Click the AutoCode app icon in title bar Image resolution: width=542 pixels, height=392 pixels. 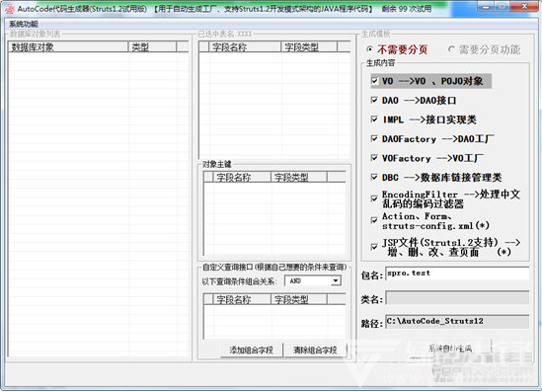[10, 8]
